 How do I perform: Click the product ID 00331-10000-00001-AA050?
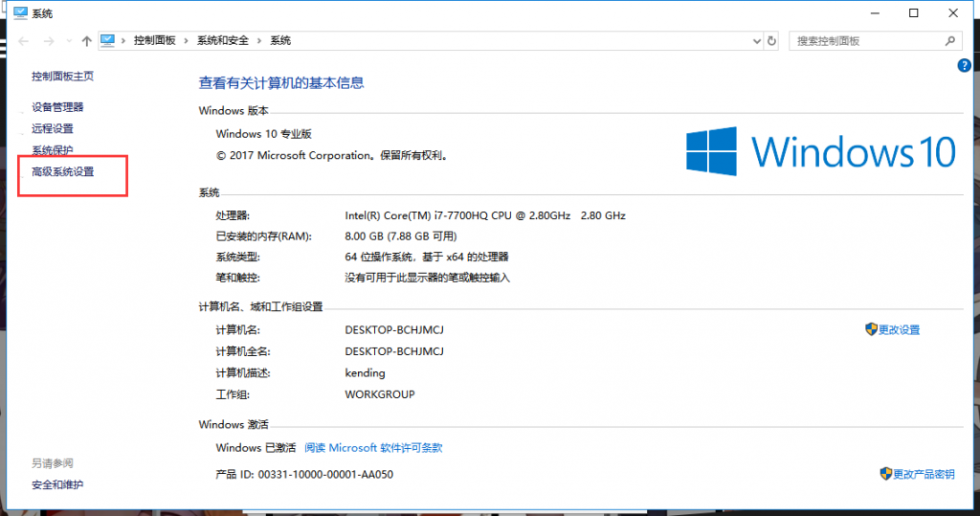click(x=325, y=474)
